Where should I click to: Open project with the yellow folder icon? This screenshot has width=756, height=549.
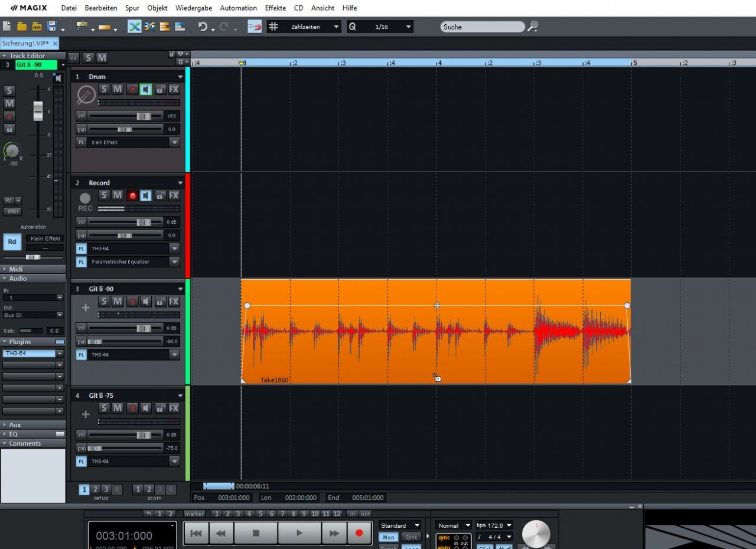pos(22,27)
